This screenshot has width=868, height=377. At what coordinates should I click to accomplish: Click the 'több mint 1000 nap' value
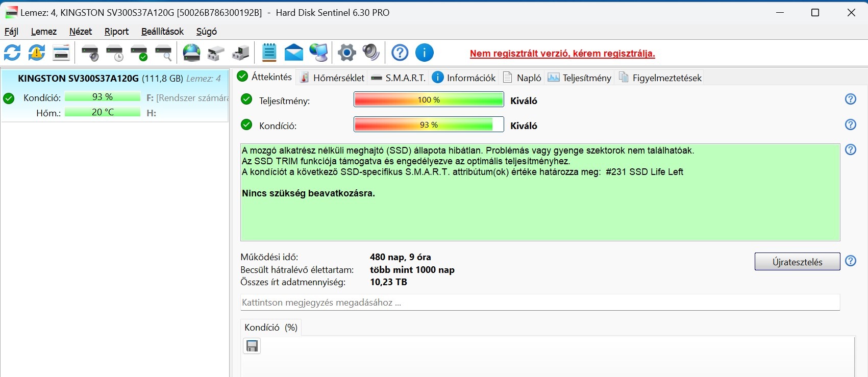click(x=412, y=270)
